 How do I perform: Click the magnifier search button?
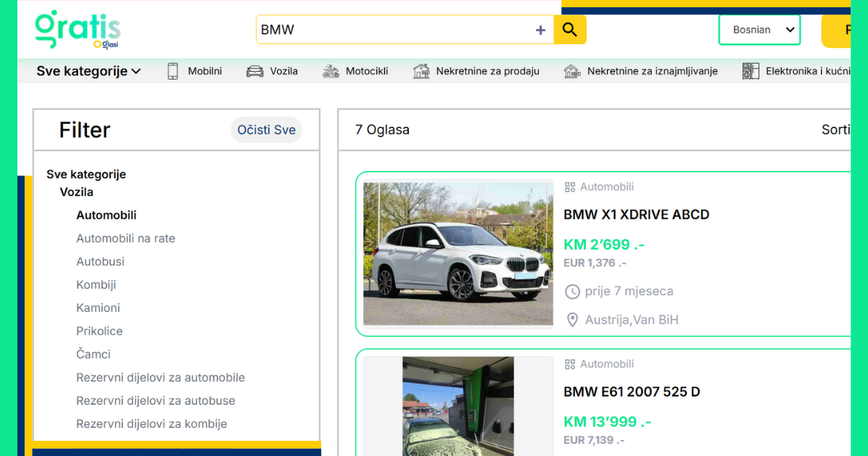pyautogui.click(x=570, y=30)
